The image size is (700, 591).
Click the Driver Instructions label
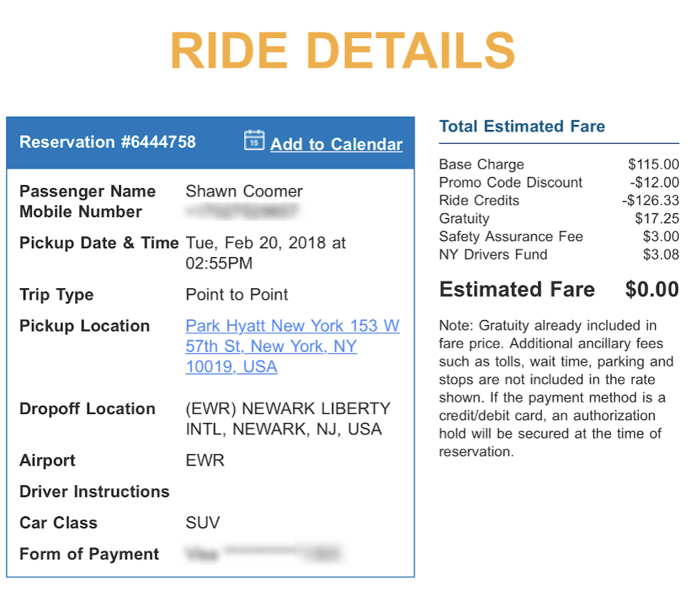(94, 491)
